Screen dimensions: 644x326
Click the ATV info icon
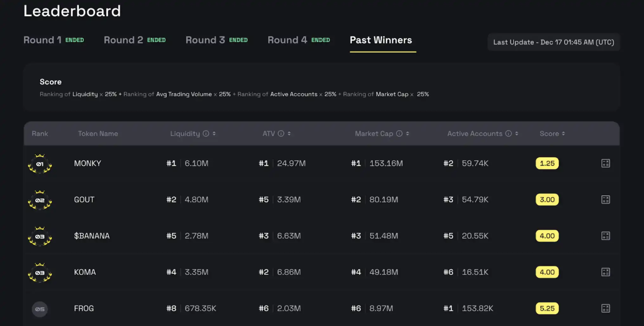tap(281, 134)
